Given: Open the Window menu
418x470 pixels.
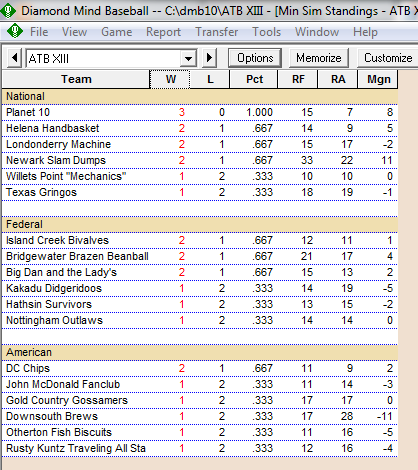Looking at the screenshot, I should tap(317, 32).
